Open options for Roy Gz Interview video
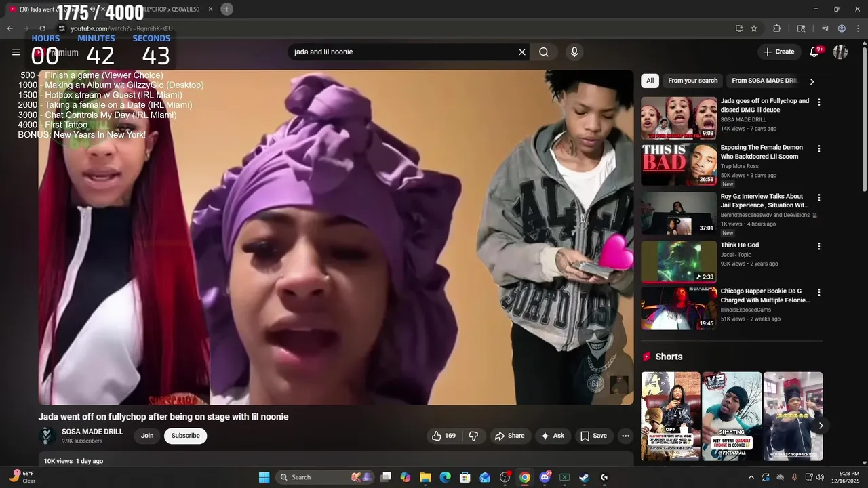 tap(819, 198)
